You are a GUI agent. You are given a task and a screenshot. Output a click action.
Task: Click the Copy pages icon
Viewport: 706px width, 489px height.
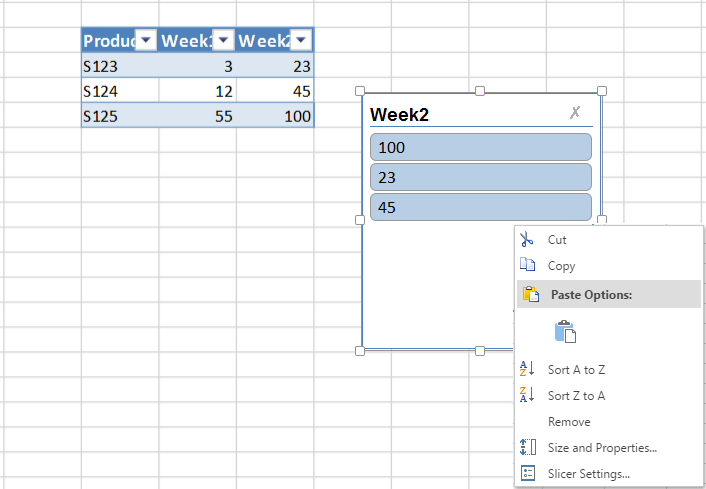point(527,264)
